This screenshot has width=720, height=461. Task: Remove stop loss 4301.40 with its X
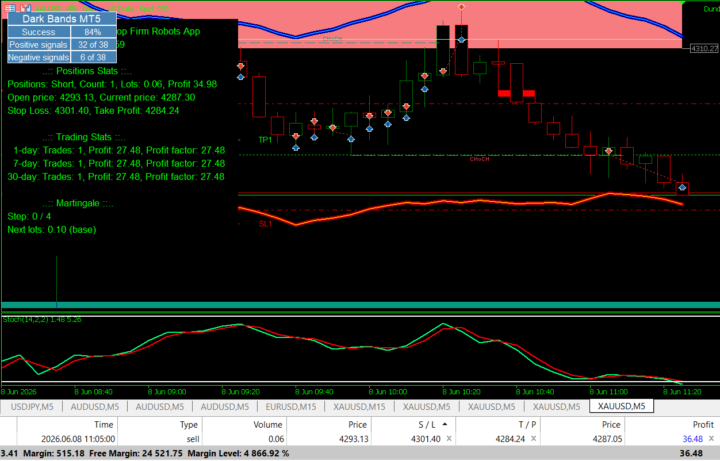[449, 439]
